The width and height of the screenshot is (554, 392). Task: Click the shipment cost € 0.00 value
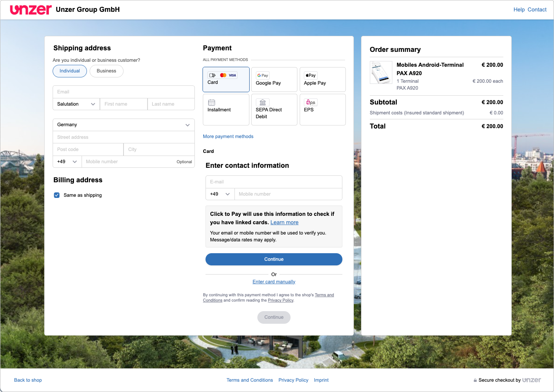(x=496, y=113)
